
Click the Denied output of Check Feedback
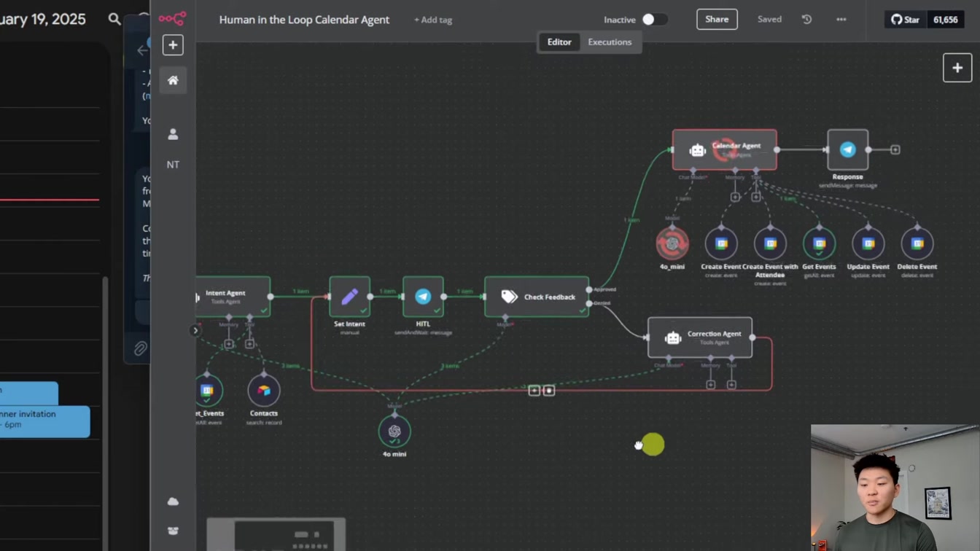tap(589, 303)
